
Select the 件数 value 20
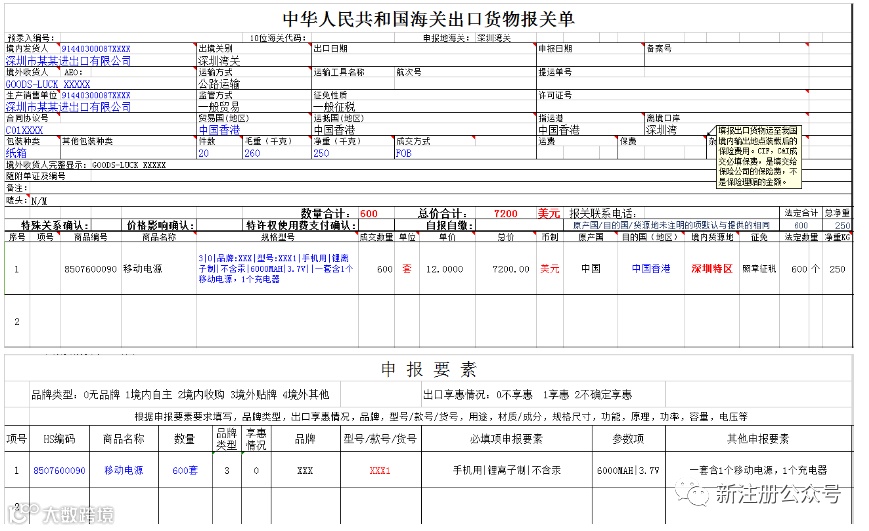pos(203,154)
